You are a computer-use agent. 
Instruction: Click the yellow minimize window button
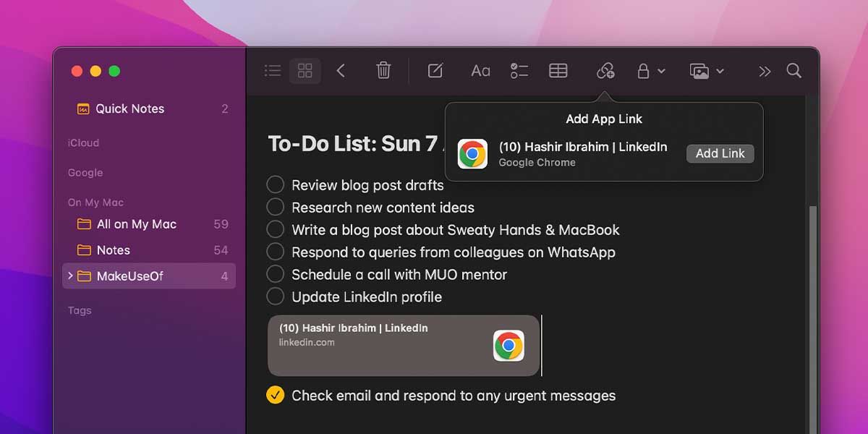pos(95,71)
